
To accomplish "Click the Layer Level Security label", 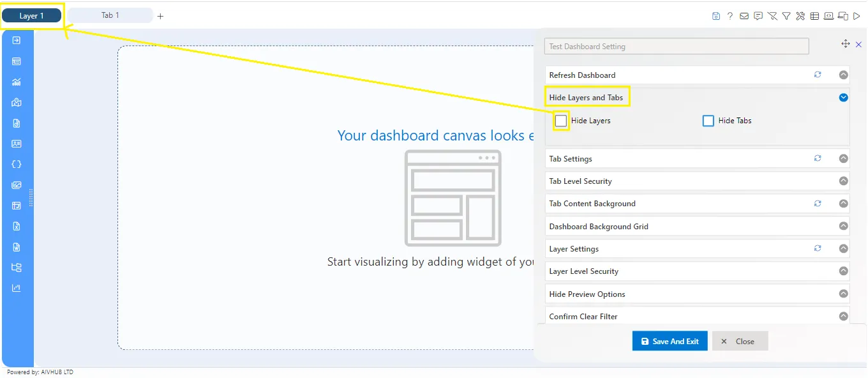I will pos(584,271).
